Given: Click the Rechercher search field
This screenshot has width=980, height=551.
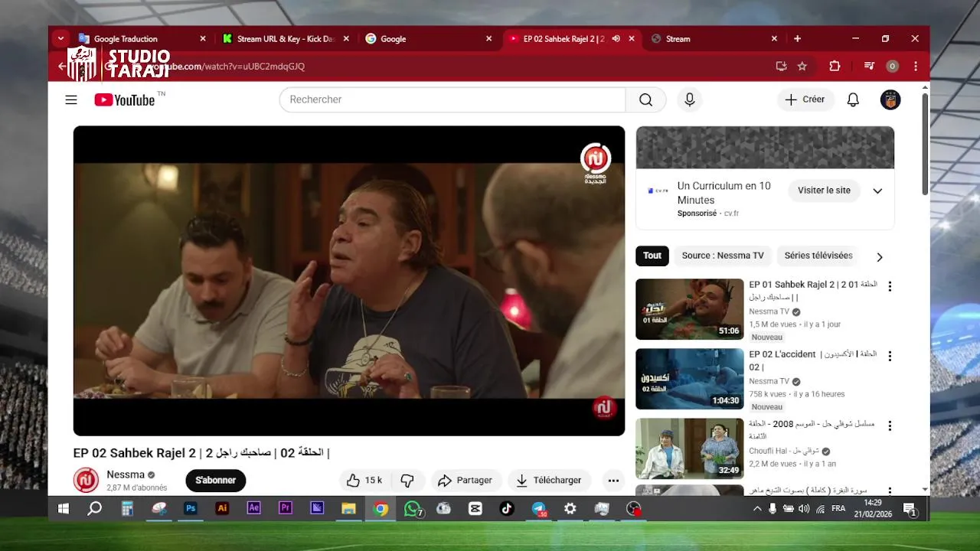Looking at the screenshot, I should coord(452,99).
